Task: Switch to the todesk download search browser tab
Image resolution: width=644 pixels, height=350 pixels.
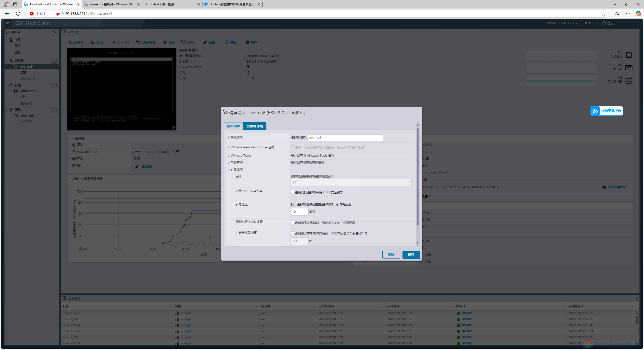Action: (172, 4)
